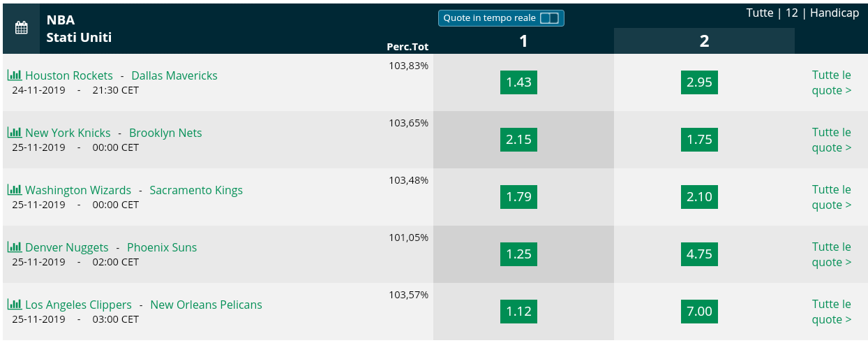The width and height of the screenshot is (868, 343).
Task: Open stats chart icon for New York Knicks match
Action: (15, 132)
